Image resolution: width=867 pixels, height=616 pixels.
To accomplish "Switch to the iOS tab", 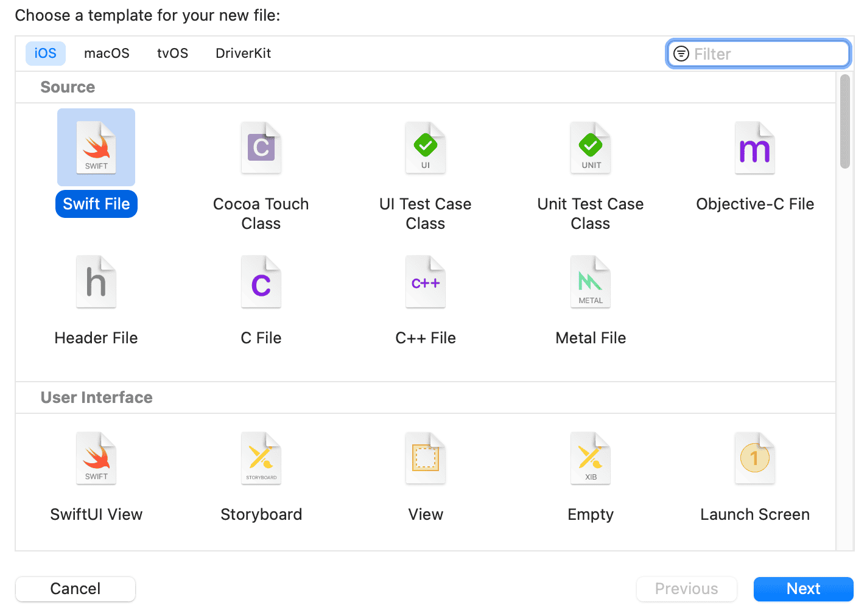I will click(x=46, y=54).
